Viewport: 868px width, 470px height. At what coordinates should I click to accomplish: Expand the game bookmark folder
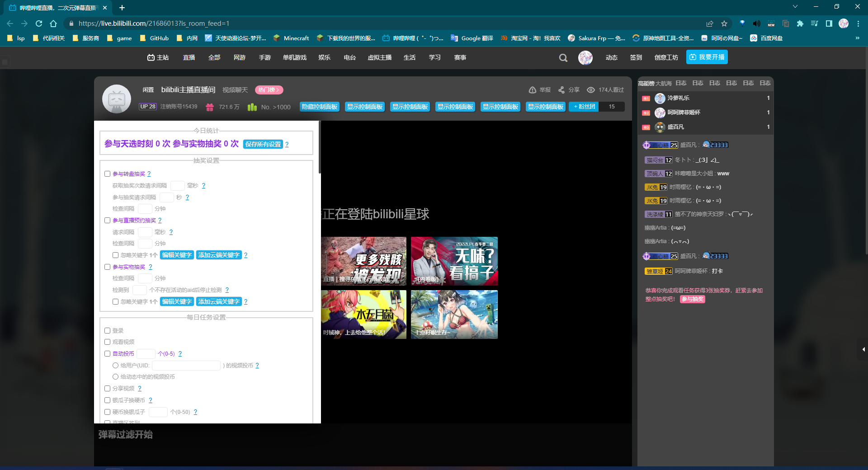[119, 38]
